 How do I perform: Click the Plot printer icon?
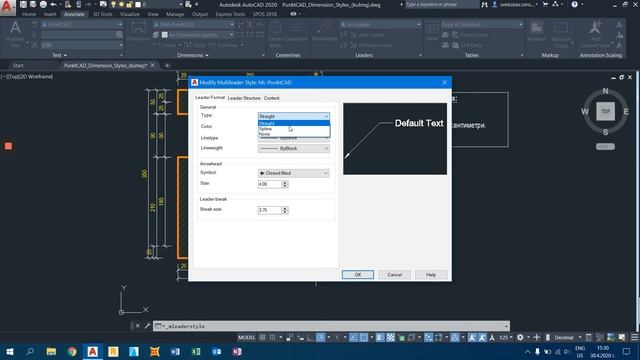pos(43,4)
